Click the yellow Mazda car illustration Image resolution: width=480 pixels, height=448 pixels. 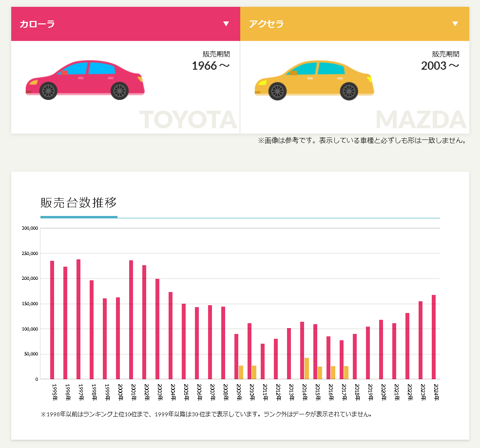point(314,80)
